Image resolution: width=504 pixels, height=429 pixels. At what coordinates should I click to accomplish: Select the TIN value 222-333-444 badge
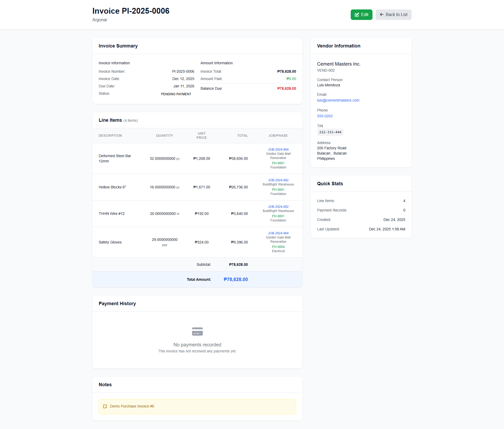pyautogui.click(x=330, y=132)
